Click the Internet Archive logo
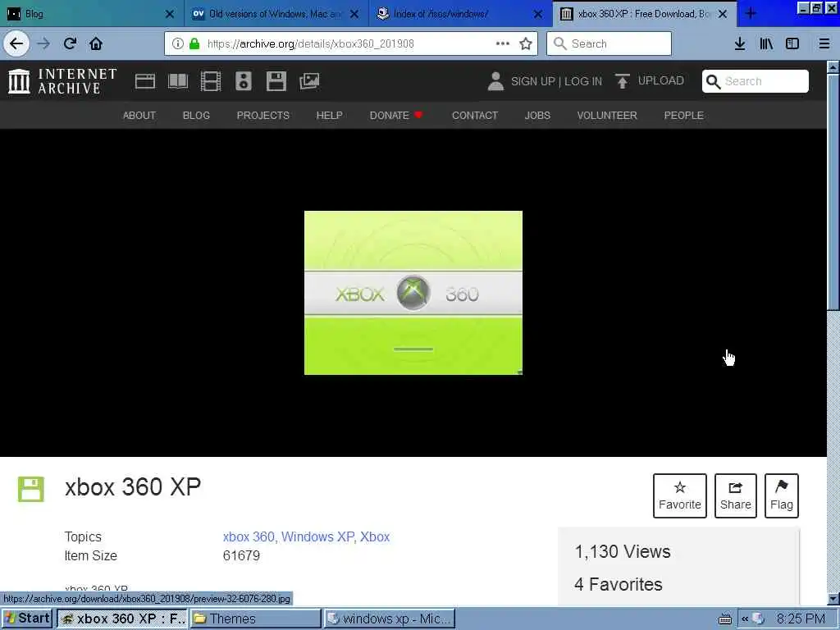This screenshot has width=840, height=630. coord(62,81)
